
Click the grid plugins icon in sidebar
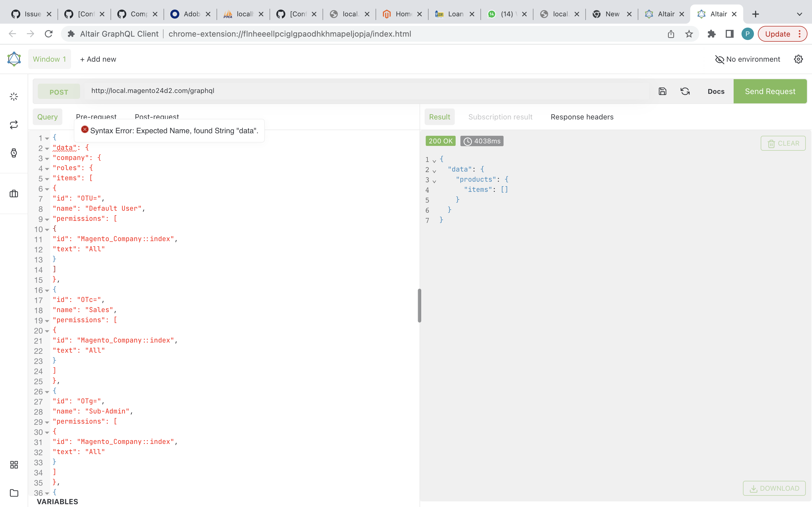point(14,464)
